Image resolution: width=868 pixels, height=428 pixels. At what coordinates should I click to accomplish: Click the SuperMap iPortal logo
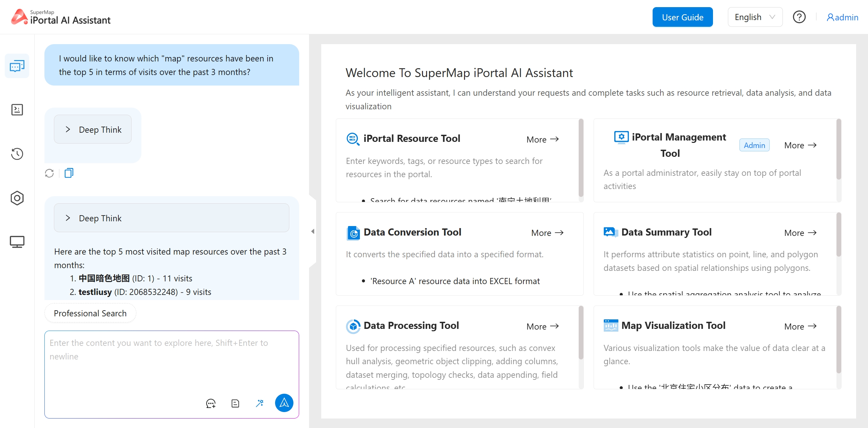click(x=61, y=17)
